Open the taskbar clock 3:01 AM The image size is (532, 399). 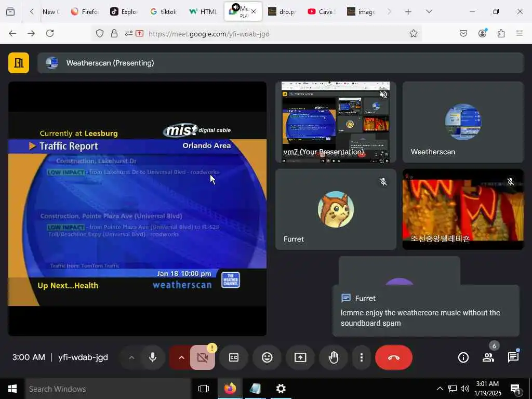(488, 389)
